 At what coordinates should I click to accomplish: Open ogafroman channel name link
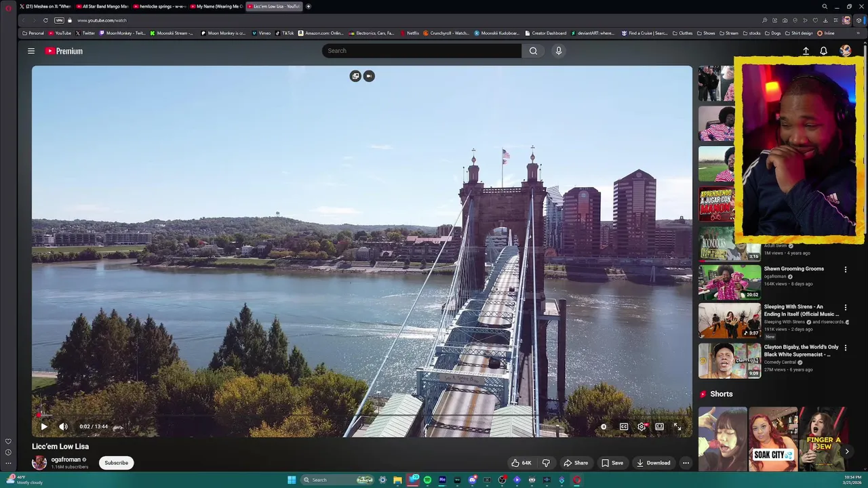tap(66, 460)
